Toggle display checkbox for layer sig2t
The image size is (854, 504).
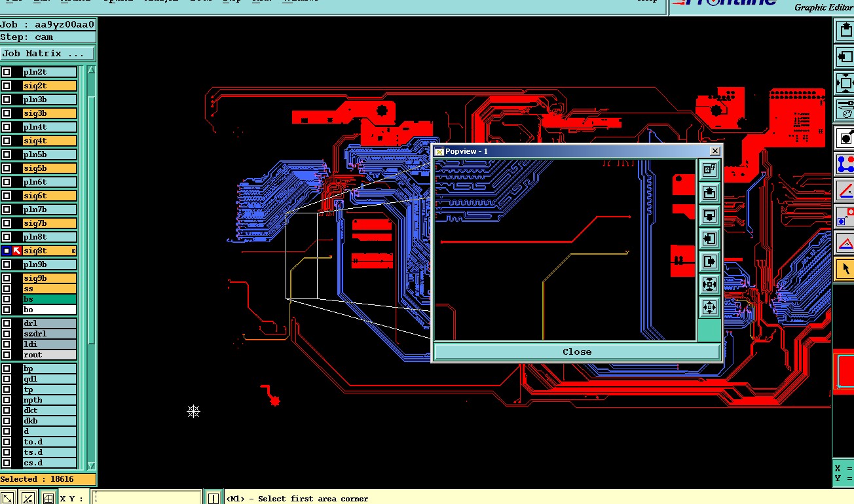click(x=7, y=86)
